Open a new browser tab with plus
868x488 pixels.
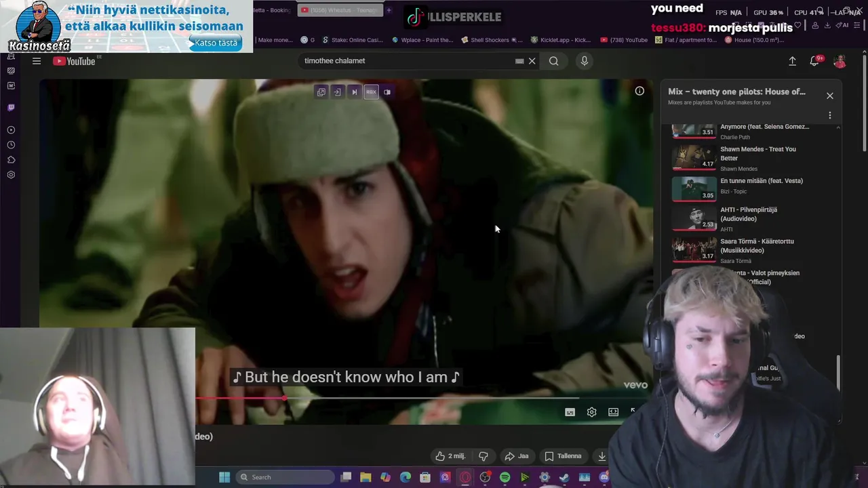point(389,10)
